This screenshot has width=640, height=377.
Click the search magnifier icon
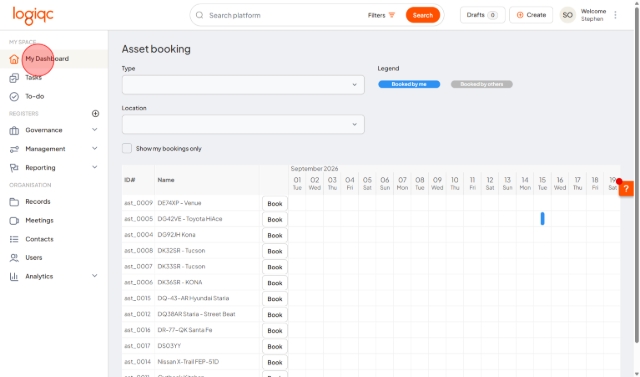pyautogui.click(x=199, y=15)
